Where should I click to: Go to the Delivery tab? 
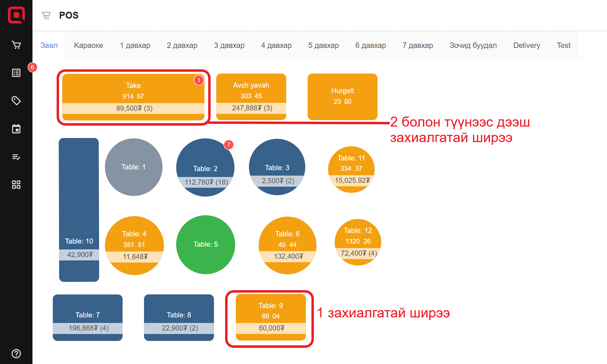(526, 46)
